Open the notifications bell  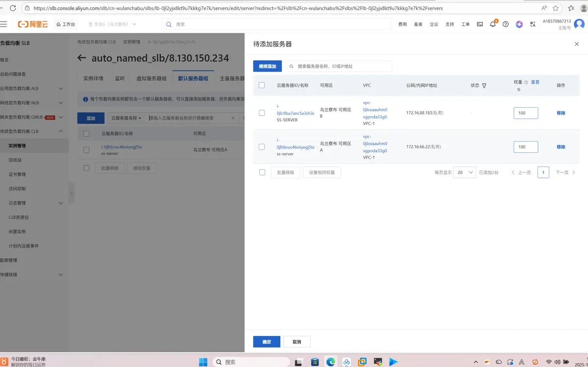(x=493, y=24)
